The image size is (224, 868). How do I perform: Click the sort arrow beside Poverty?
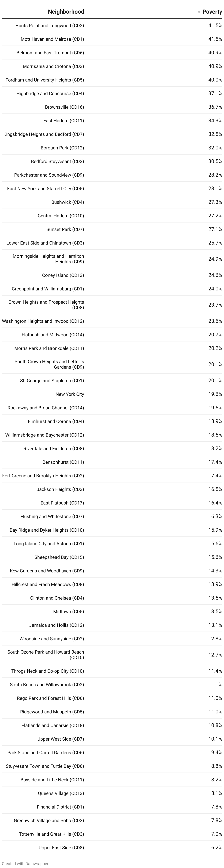(199, 12)
